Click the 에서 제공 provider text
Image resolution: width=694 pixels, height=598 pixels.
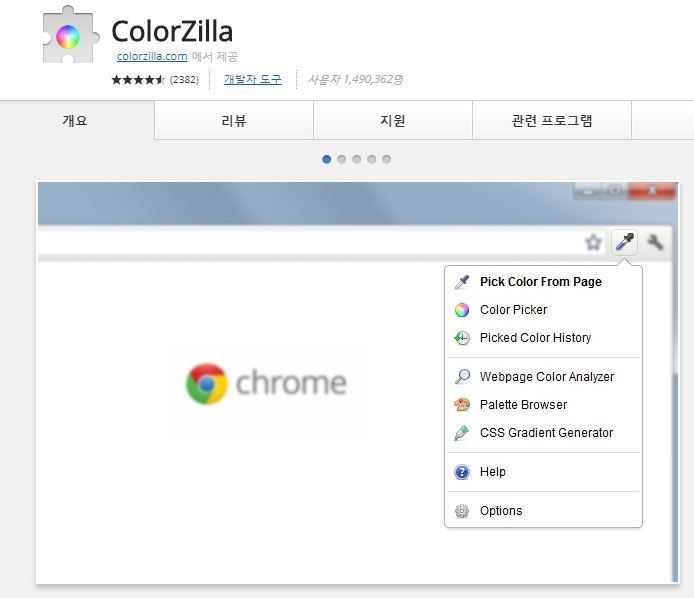[215, 57]
